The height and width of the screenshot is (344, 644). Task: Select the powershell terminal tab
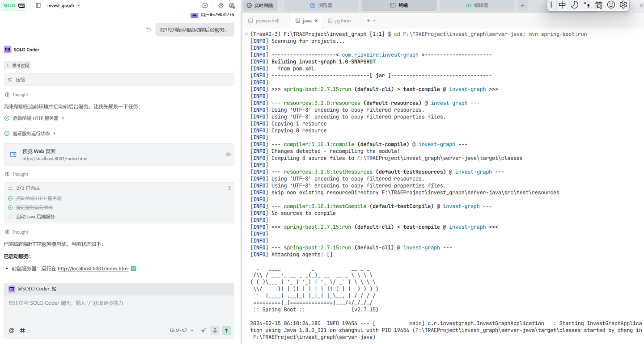(264, 21)
